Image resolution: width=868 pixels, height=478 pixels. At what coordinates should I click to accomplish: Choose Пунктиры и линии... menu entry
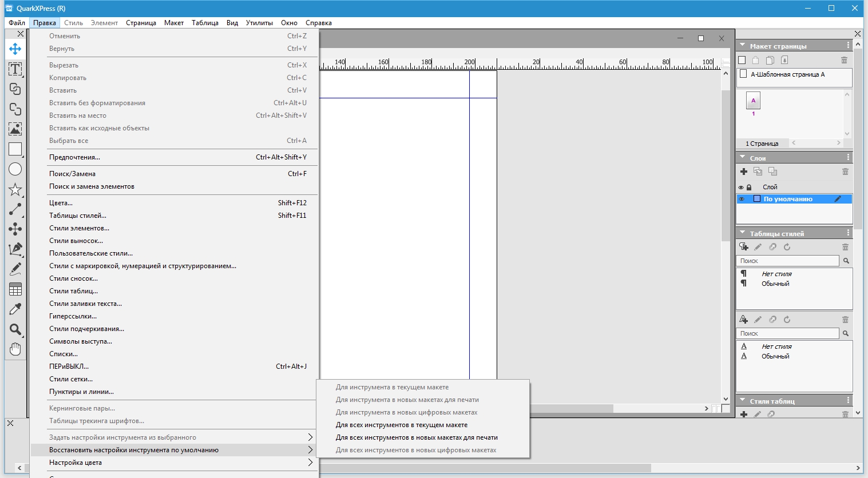coord(174,392)
